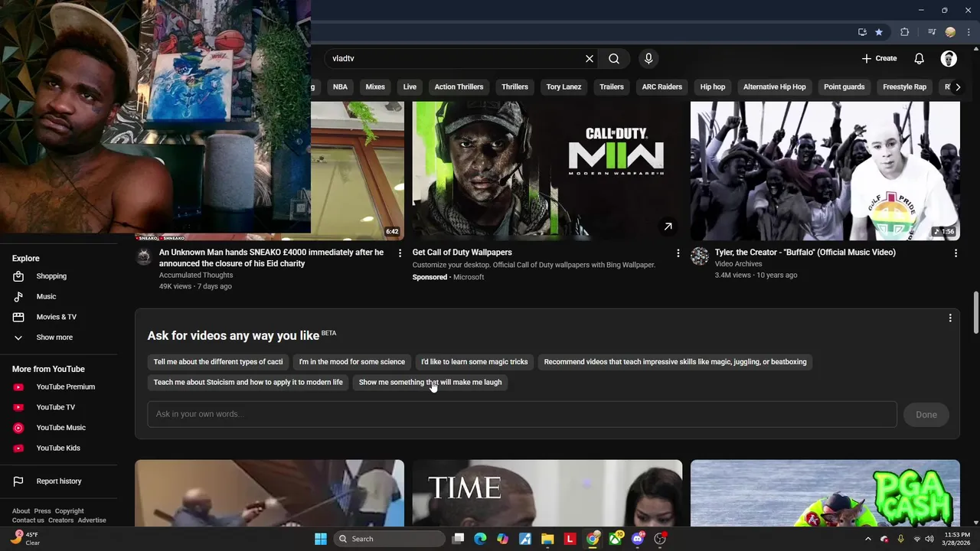980x551 pixels.
Task: Click the search magnifier button
Action: 614,58
